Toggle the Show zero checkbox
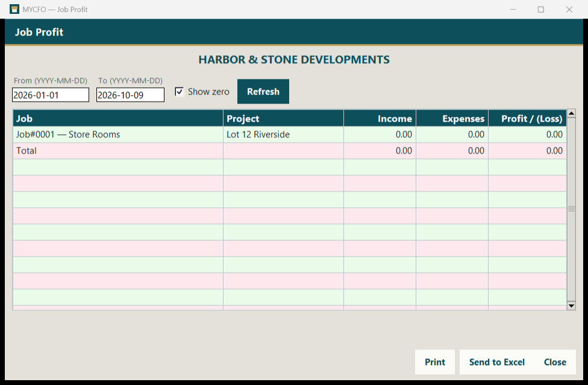Image resolution: width=588 pixels, height=385 pixels. 180,92
